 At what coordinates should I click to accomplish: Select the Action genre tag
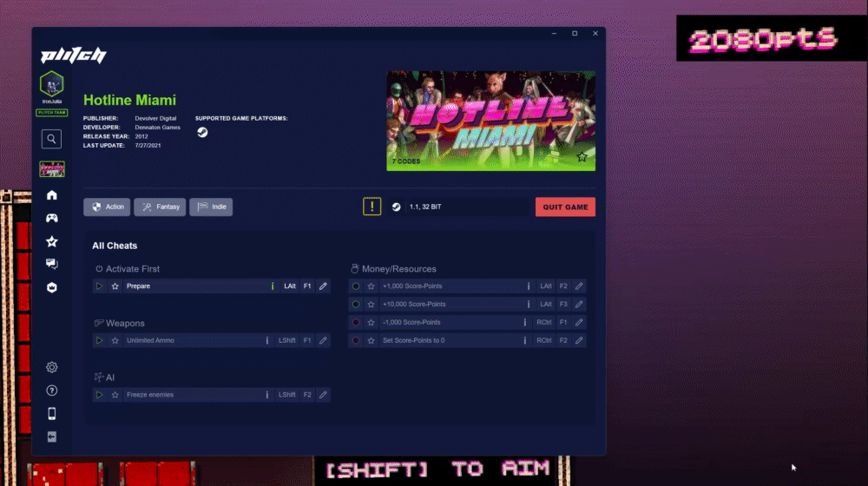tap(107, 207)
